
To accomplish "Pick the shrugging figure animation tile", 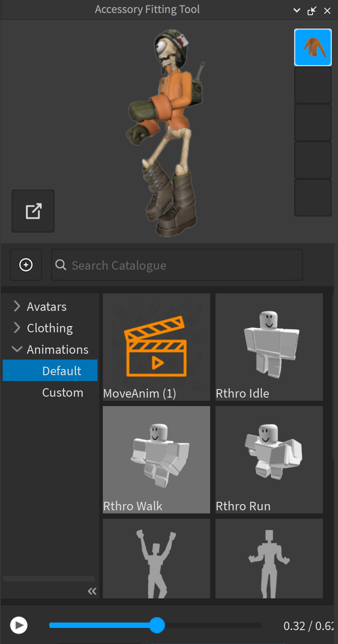I will [x=269, y=559].
